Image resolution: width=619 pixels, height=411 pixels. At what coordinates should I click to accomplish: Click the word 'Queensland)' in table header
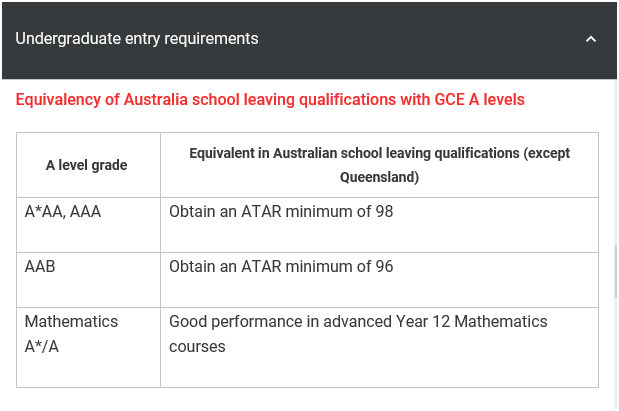point(379,177)
